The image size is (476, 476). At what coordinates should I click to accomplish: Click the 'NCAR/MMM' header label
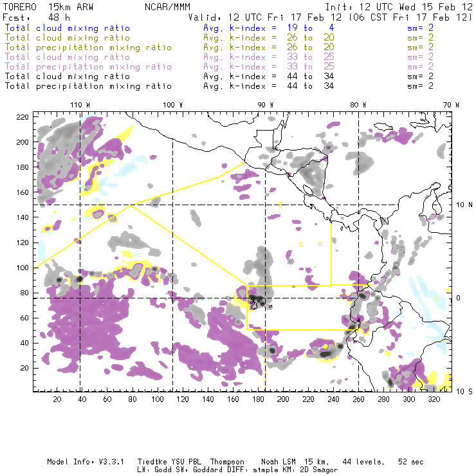click(x=167, y=7)
